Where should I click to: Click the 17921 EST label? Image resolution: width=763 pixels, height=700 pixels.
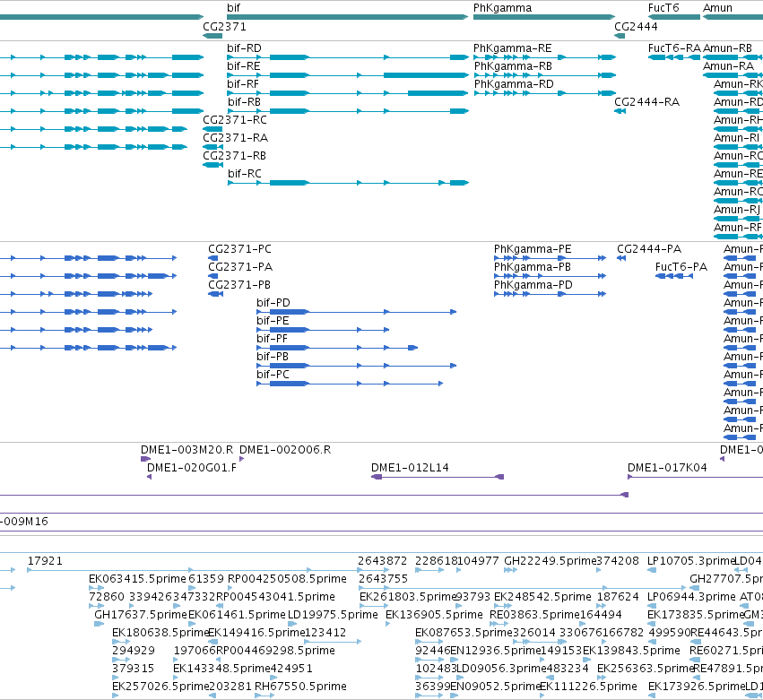click(x=45, y=561)
